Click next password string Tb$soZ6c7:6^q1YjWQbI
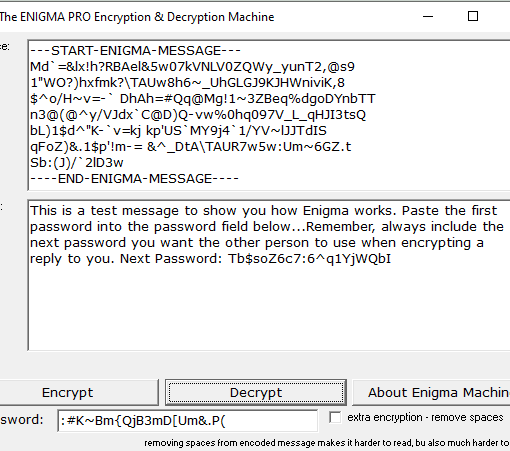Viewport: 510px width, 451px height. pyautogui.click(x=309, y=259)
